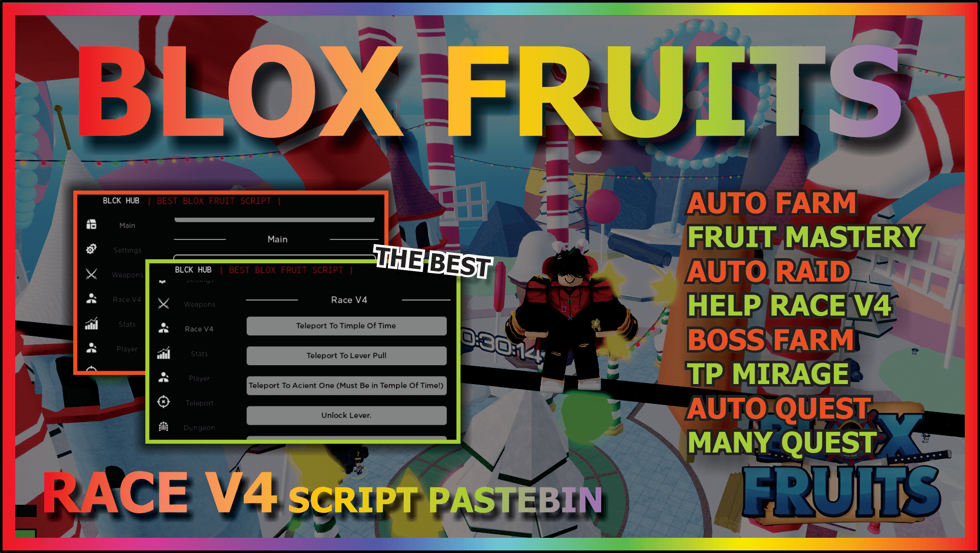Expand the Weapons section in sidebar
980x553 pixels.
coord(199,304)
